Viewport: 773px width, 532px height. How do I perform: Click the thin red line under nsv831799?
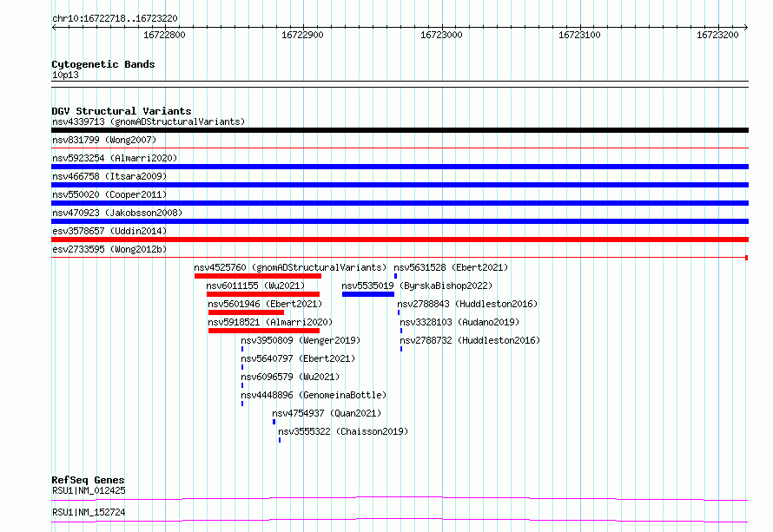(x=400, y=148)
